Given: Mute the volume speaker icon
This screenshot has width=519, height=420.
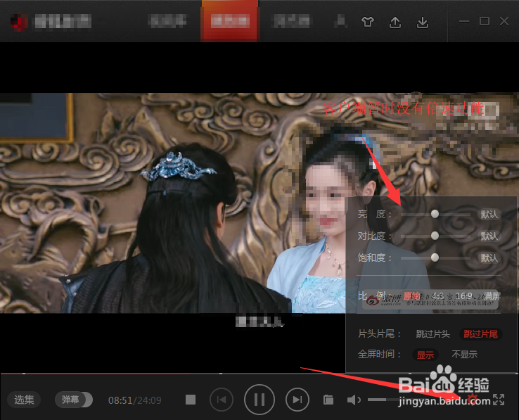Looking at the screenshot, I should click(353, 400).
